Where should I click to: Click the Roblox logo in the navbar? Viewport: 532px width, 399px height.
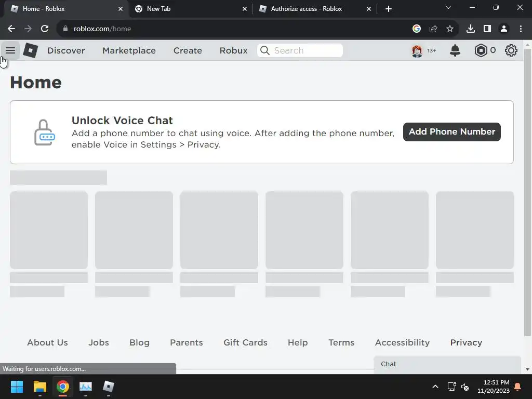(31, 50)
